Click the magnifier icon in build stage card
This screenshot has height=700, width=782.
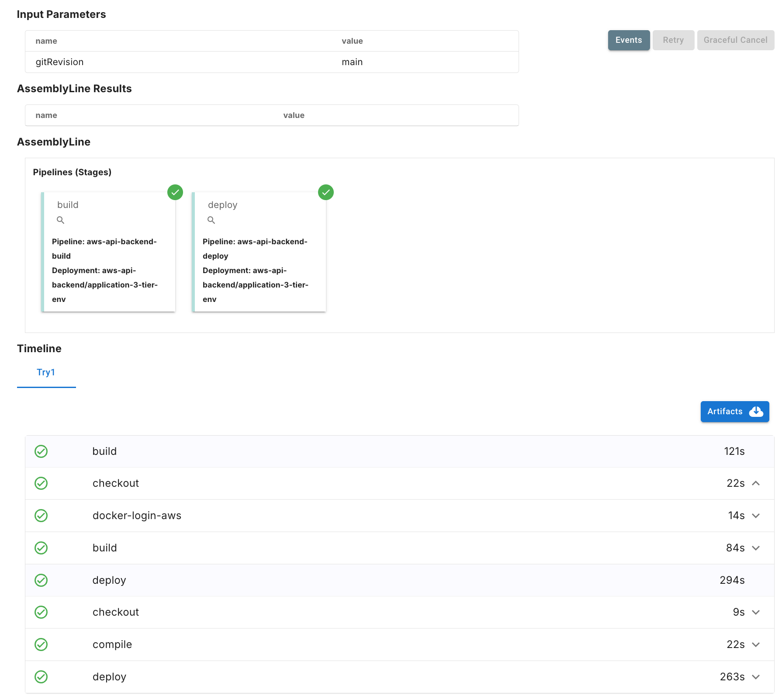(x=61, y=220)
